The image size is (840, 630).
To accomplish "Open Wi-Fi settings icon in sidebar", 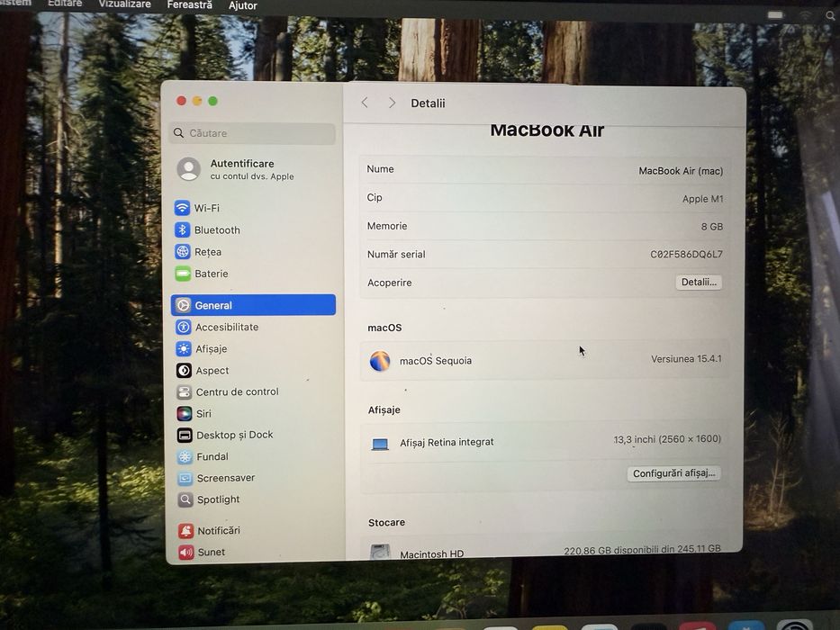I will [x=182, y=207].
